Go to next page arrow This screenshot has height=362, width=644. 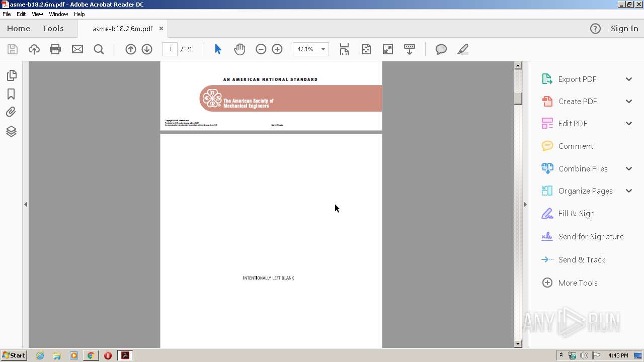coord(147,49)
